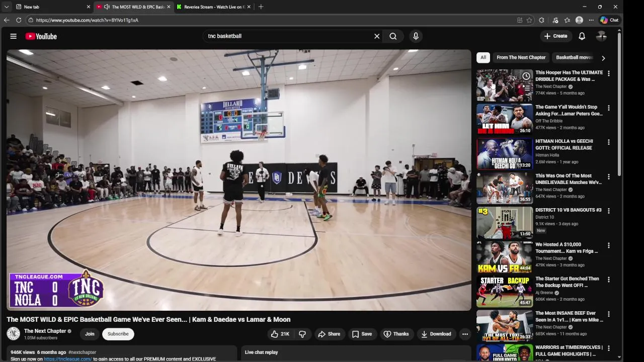Image resolution: width=644 pixels, height=362 pixels.
Task: Share this video
Action: [x=329, y=334]
